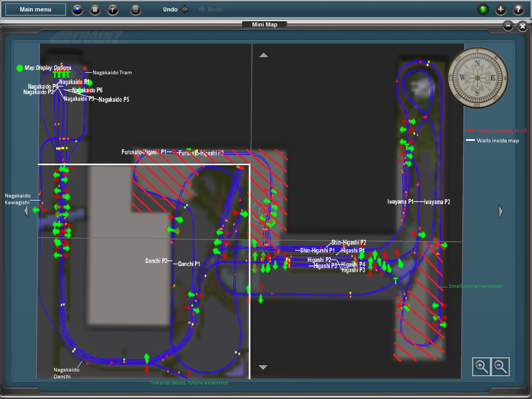
Task: Click the Small containerdepot annotation
Action: (475, 286)
